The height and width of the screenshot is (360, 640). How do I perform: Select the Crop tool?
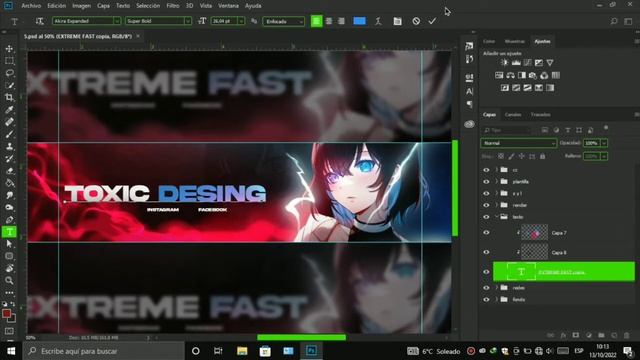(x=9, y=97)
